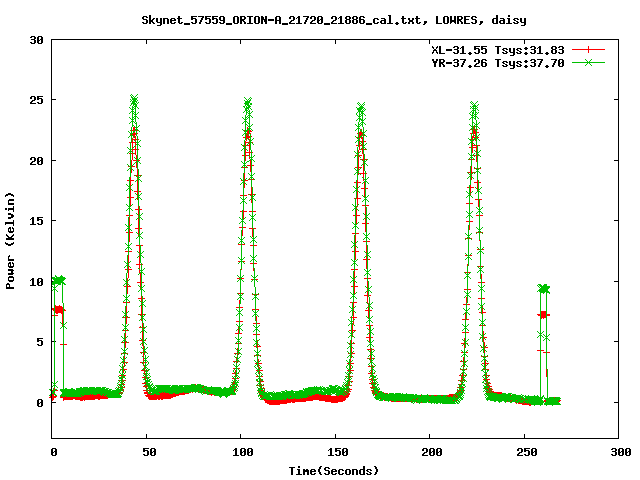Select legend entry XL-31.55 Tsys:31.83
This screenshot has height=480, width=640.
click(x=498, y=50)
